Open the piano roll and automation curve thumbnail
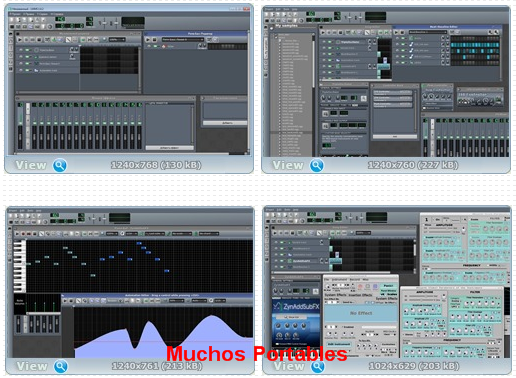Screen dimensions: 516x378 (130, 283)
